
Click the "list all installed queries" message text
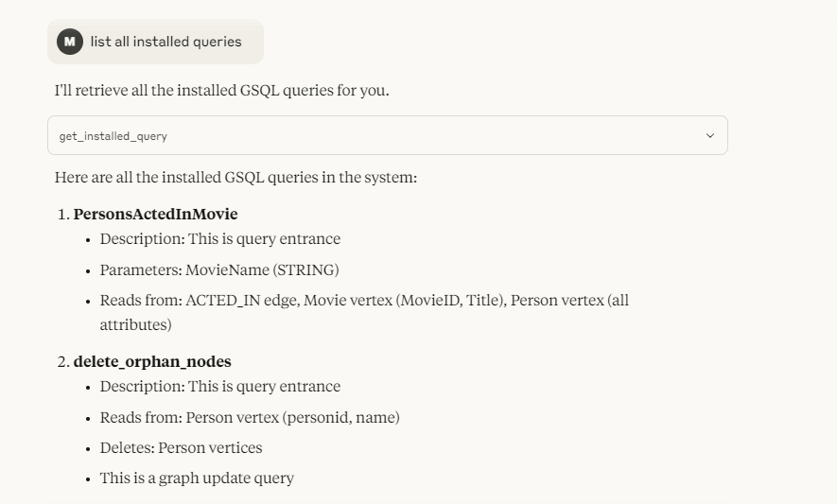pyautogui.click(x=166, y=42)
